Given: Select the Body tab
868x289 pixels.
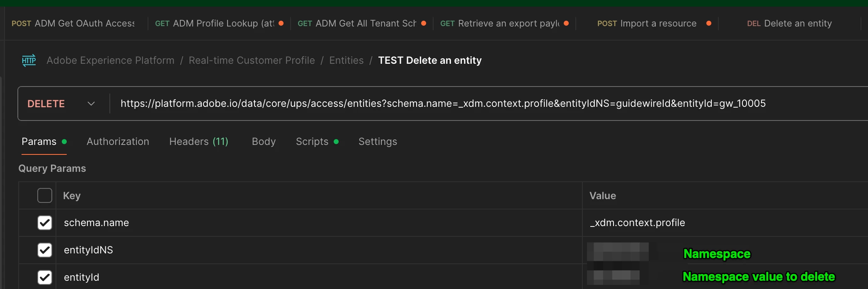Looking at the screenshot, I should pyautogui.click(x=264, y=142).
